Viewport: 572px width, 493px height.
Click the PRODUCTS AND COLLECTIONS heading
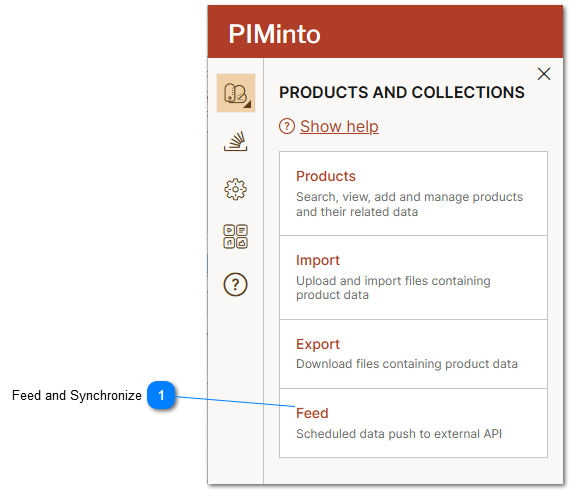click(402, 92)
